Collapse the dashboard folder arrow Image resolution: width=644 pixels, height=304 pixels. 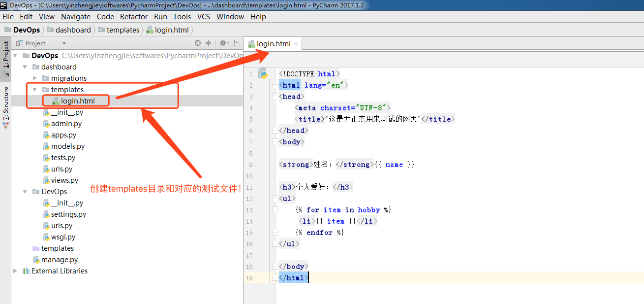point(25,67)
